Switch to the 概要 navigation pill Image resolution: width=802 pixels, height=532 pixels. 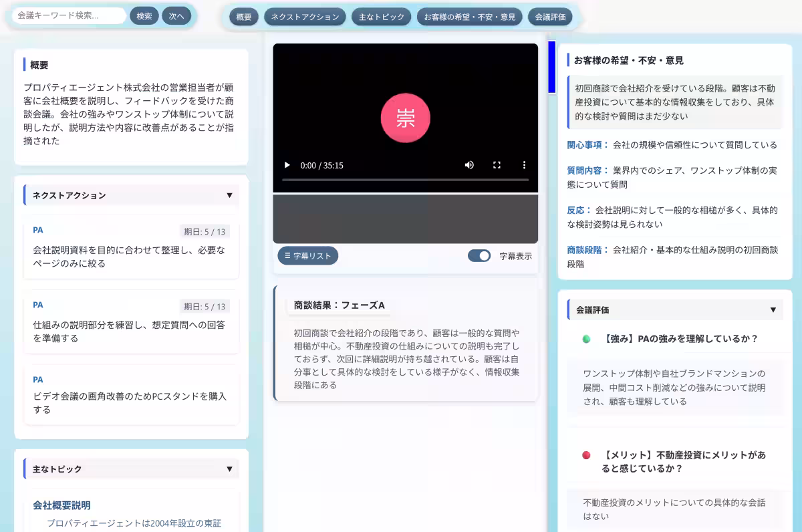tap(243, 17)
